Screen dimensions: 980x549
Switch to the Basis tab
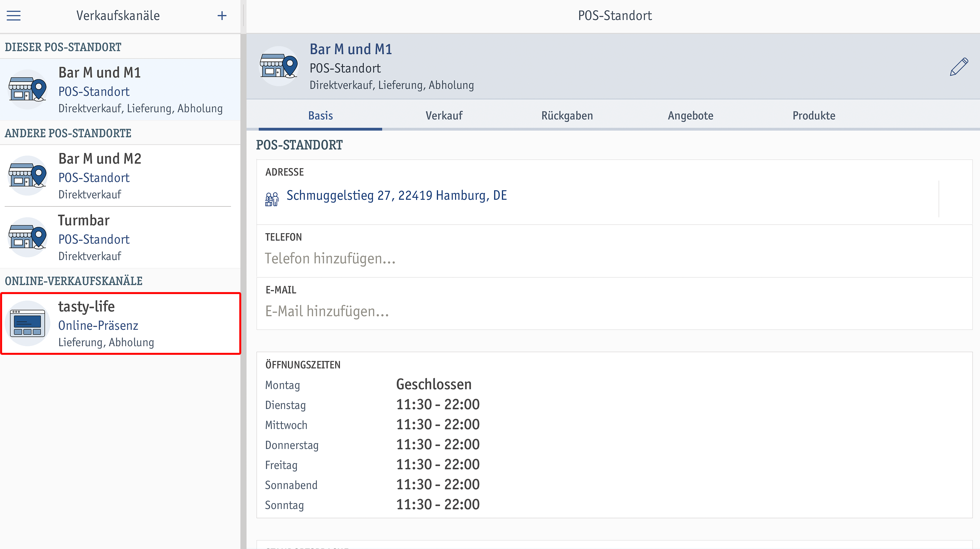coord(320,116)
